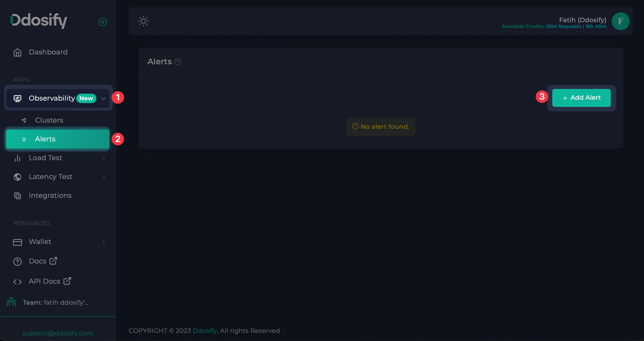Collapse the Observability menu chevron

pyautogui.click(x=104, y=98)
